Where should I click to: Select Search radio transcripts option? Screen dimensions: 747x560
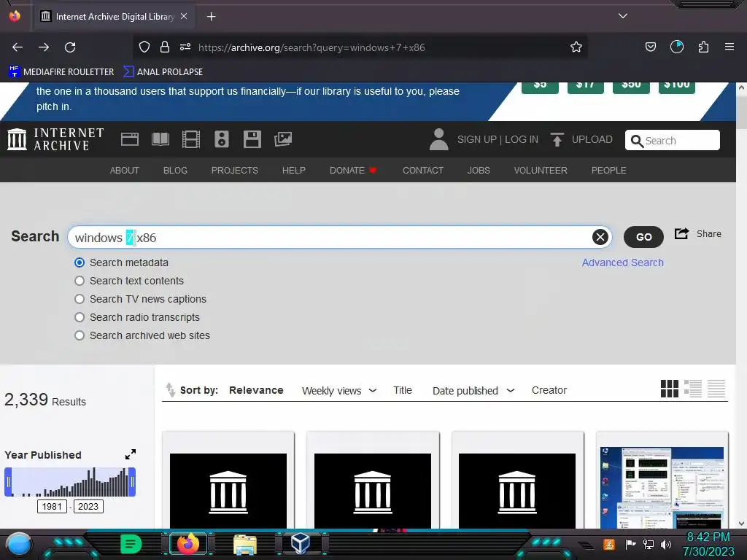click(80, 317)
